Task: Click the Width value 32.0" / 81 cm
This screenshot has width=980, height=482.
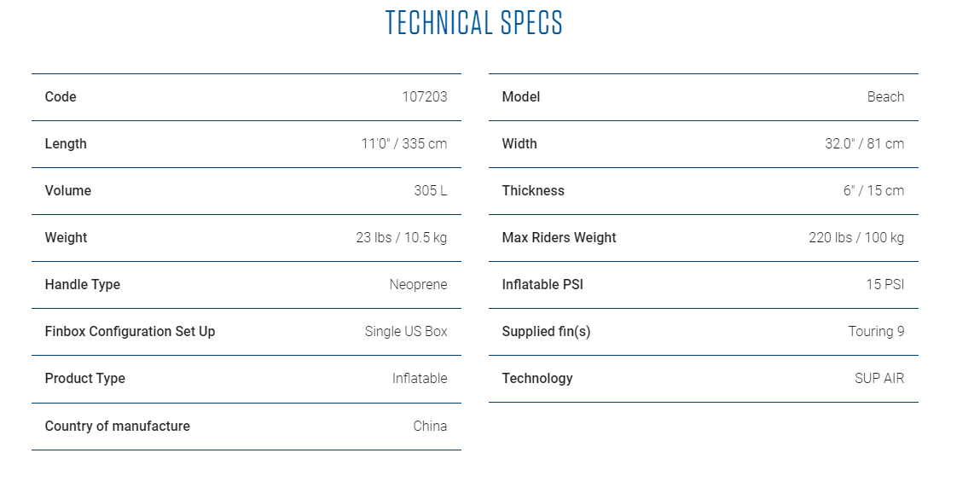Action: point(864,144)
